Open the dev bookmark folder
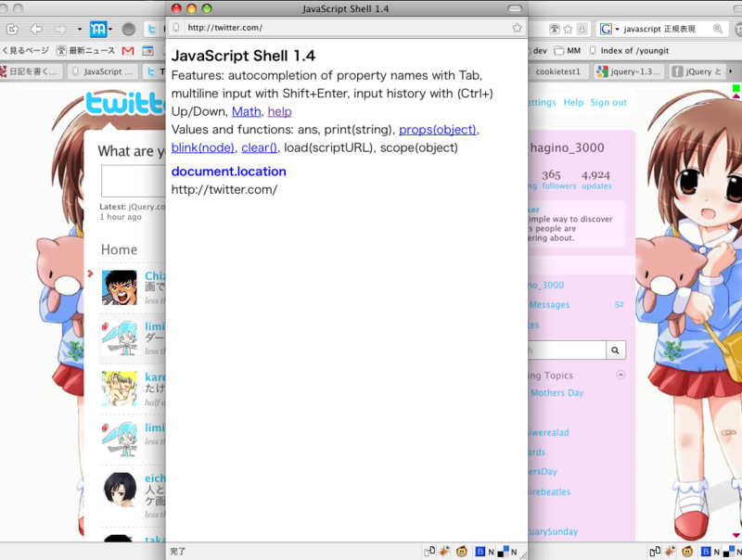 [x=538, y=51]
